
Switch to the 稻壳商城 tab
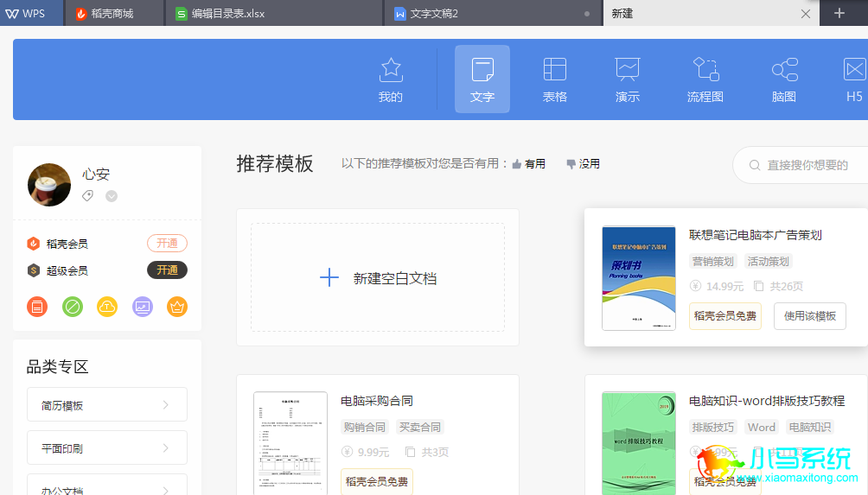point(113,13)
